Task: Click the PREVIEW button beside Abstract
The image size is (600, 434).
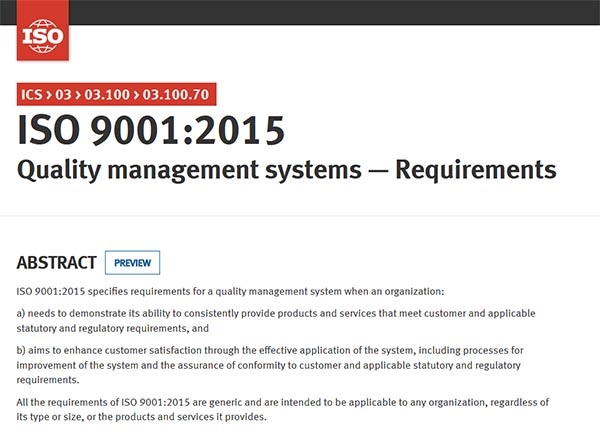Action: 132,263
